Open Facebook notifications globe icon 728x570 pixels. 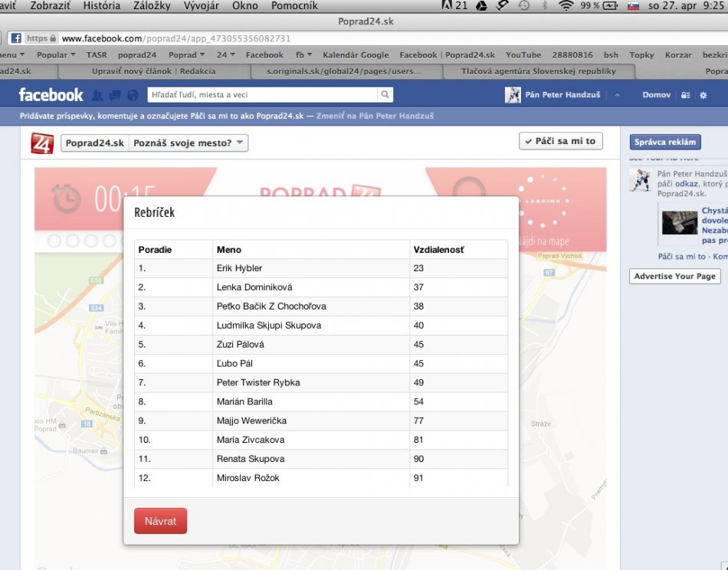[x=133, y=95]
